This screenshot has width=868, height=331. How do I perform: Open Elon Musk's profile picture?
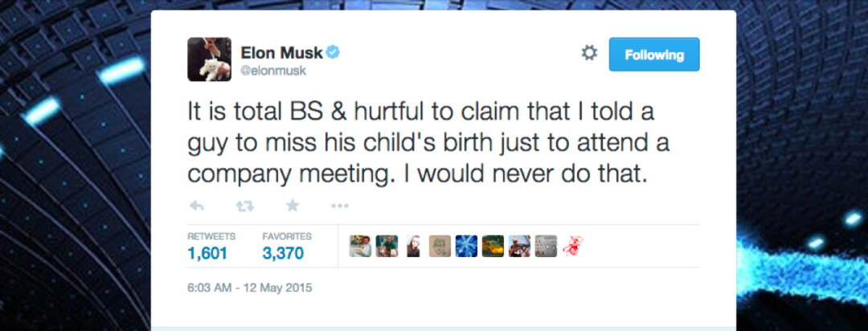point(210,59)
